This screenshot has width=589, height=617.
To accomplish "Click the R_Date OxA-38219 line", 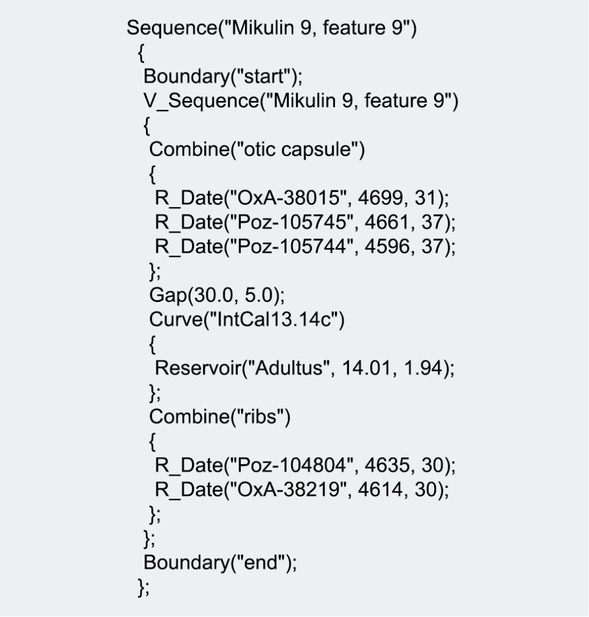I will pyautogui.click(x=302, y=490).
